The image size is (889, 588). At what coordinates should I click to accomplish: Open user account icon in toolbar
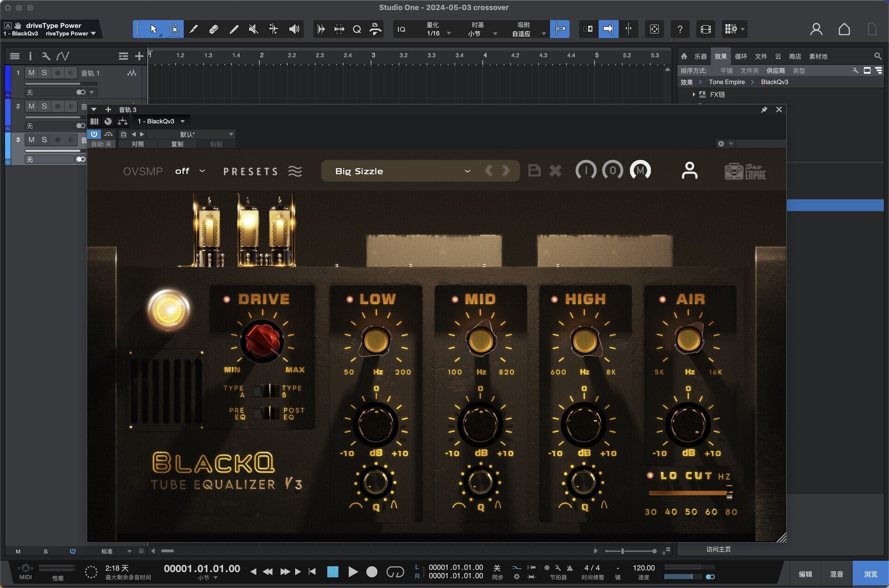coord(816,29)
